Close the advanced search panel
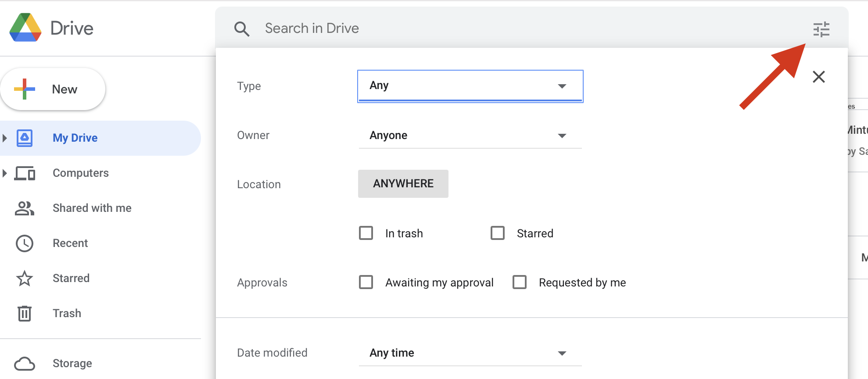Image resolution: width=868 pixels, height=379 pixels. tap(818, 77)
